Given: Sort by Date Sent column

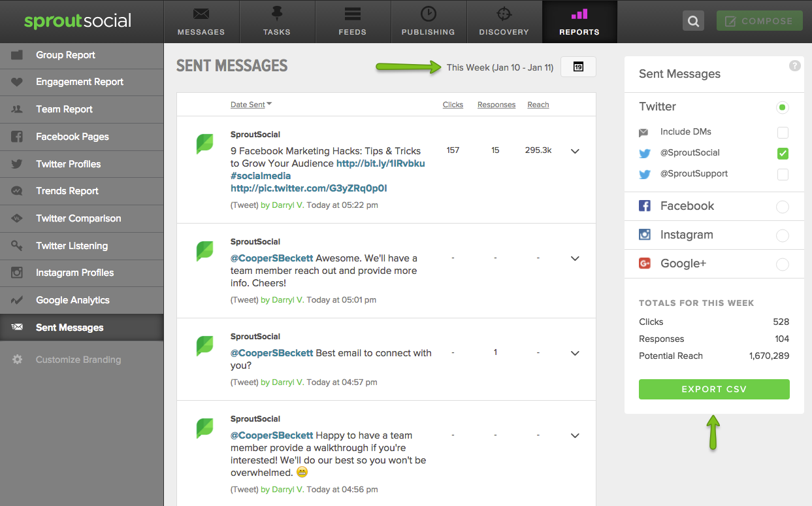Looking at the screenshot, I should point(251,105).
